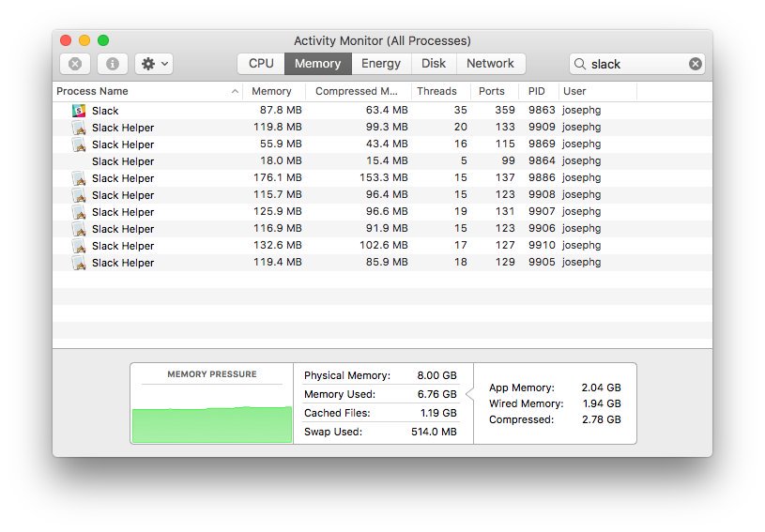
Task: Open the process Inspect info button
Action: tap(113, 64)
